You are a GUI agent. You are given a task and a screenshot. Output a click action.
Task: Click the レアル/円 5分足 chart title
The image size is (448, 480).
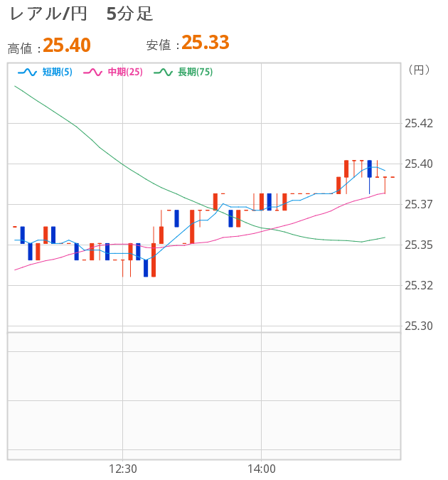(x=82, y=14)
